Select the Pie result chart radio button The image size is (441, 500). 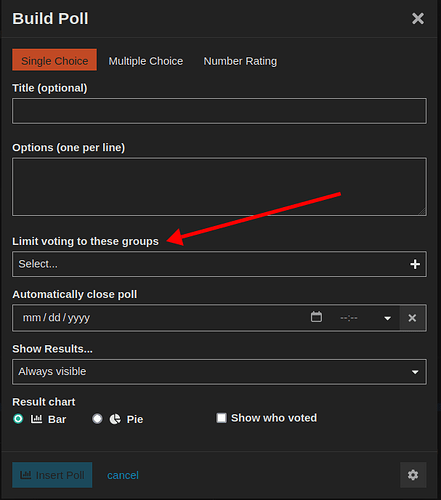pyautogui.click(x=97, y=419)
